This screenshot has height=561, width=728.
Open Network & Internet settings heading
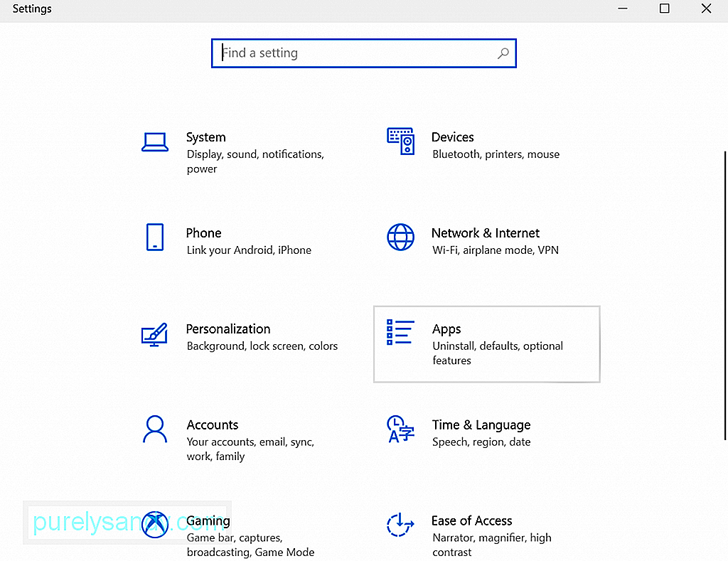click(485, 233)
